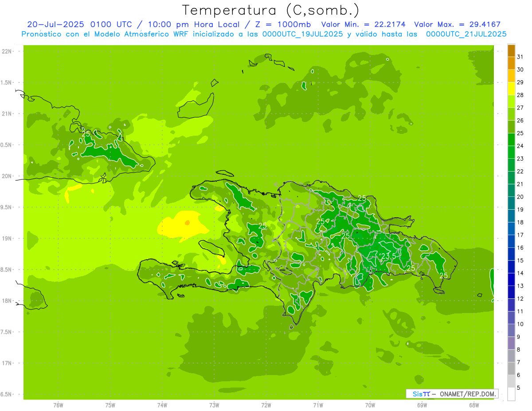Click the "22N" latitude label
Screen dimensions: 532x411
[x=7, y=51]
